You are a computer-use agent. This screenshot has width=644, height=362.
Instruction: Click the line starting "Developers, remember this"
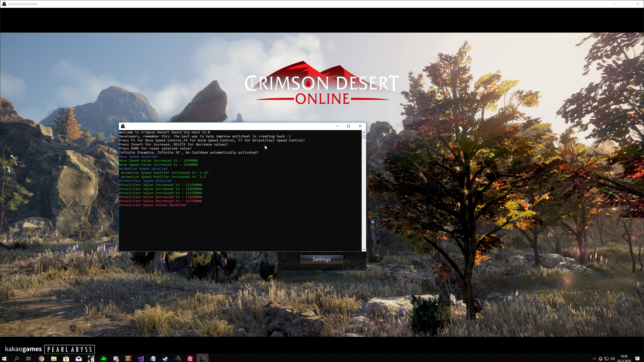pos(205,136)
